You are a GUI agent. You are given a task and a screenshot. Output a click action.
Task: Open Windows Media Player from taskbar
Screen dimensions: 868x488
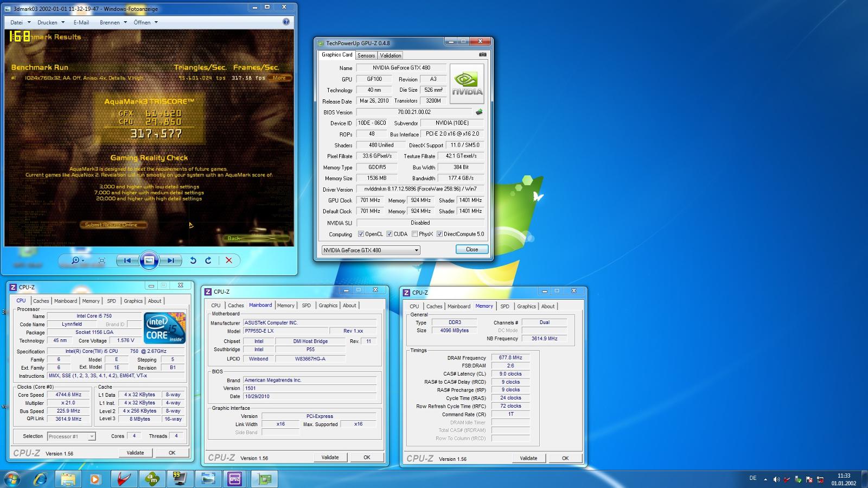pyautogui.click(x=95, y=479)
